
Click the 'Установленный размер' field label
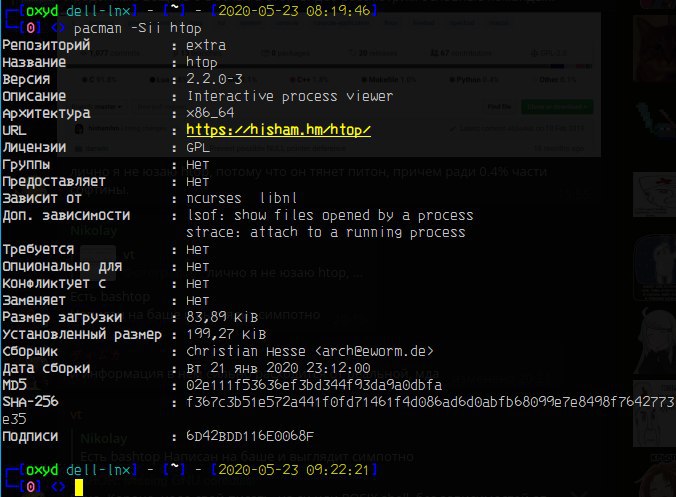click(82, 334)
